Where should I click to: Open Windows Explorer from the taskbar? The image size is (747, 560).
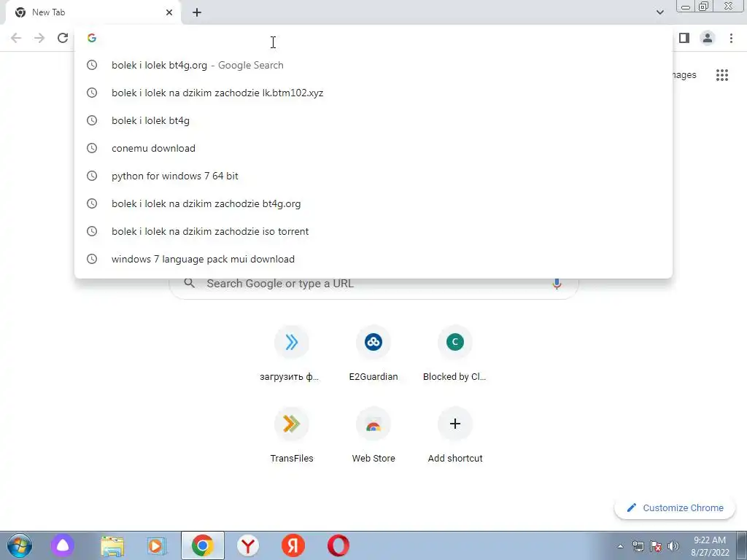(112, 545)
